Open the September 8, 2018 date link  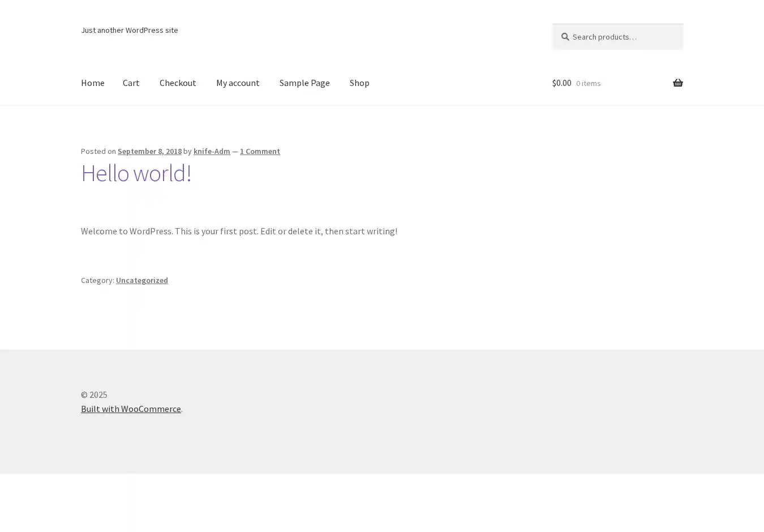pos(149,151)
